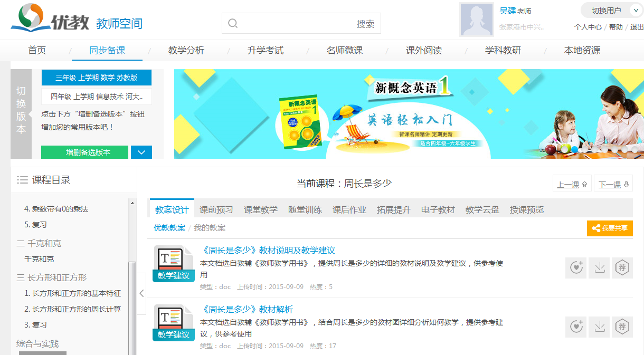Image resolution: width=644 pixels, height=355 pixels.
Task: Select the 三年级 上学期 数学 苏教版 version
Action: pos(96,78)
